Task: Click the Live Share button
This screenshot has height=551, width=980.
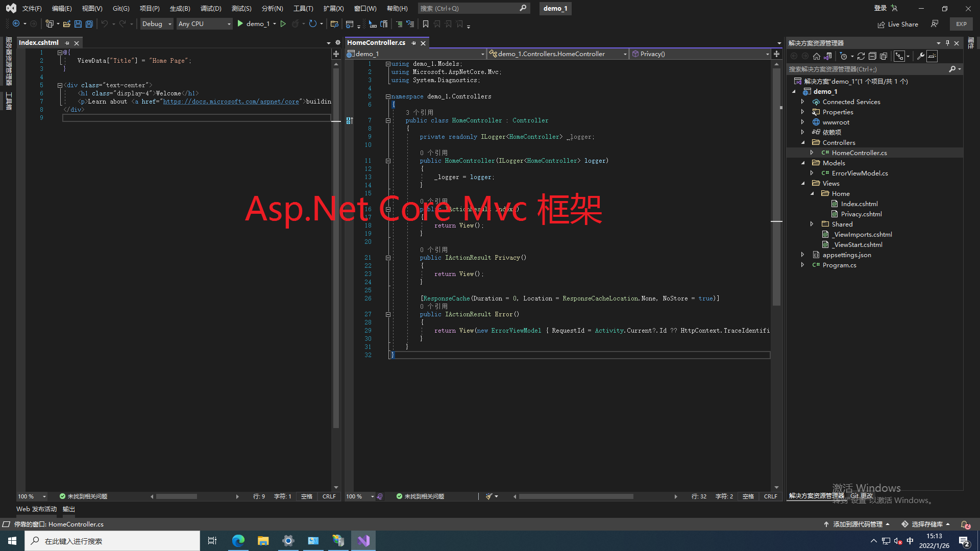Action: pos(898,24)
